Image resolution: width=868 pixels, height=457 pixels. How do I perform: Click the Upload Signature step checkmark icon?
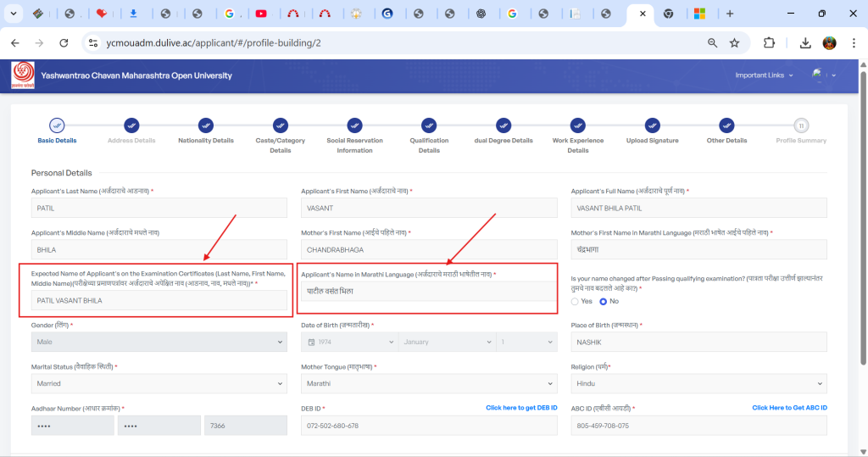[x=652, y=125]
